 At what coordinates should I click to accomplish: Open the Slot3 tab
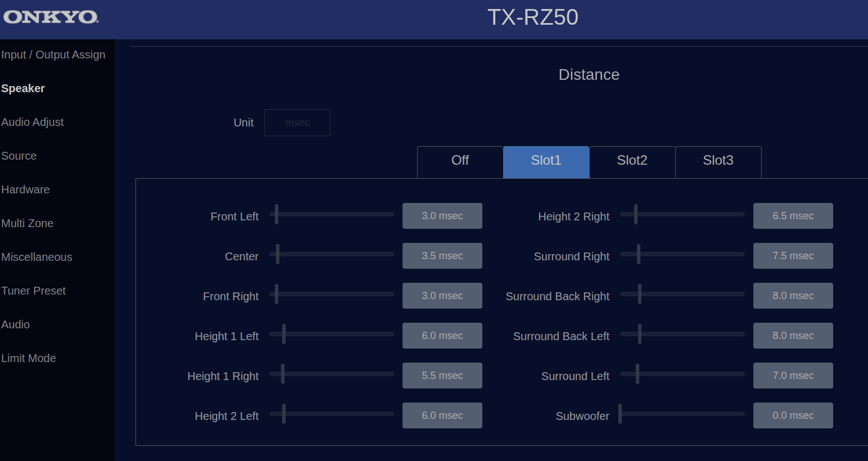[718, 161]
